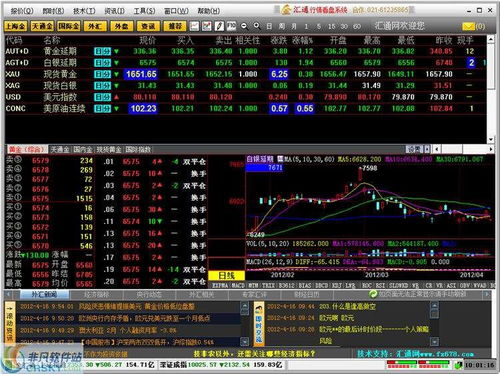Screen dimensions: 500x374
Task: Click the zoom in magnifier icon
Action: (257, 26)
